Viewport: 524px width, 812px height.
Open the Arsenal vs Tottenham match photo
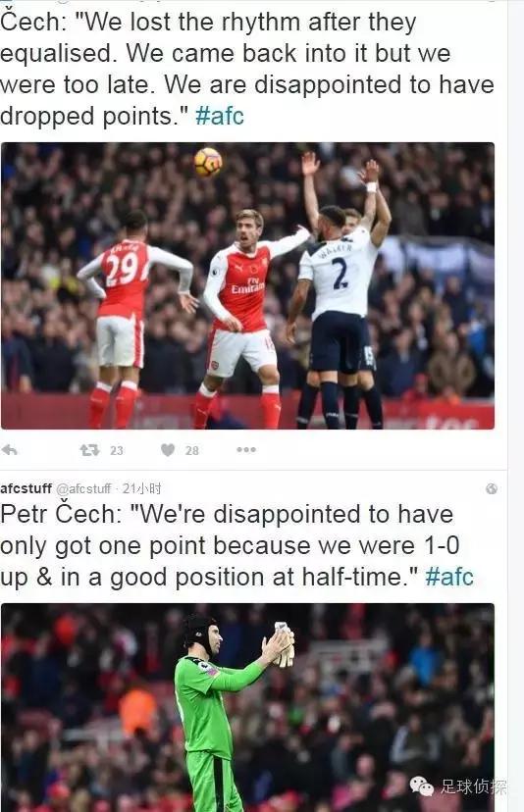(247, 285)
